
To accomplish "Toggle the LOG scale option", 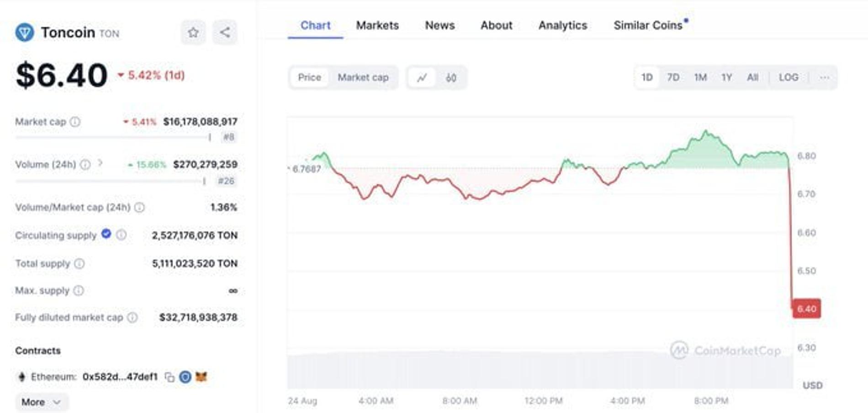I will pos(788,78).
